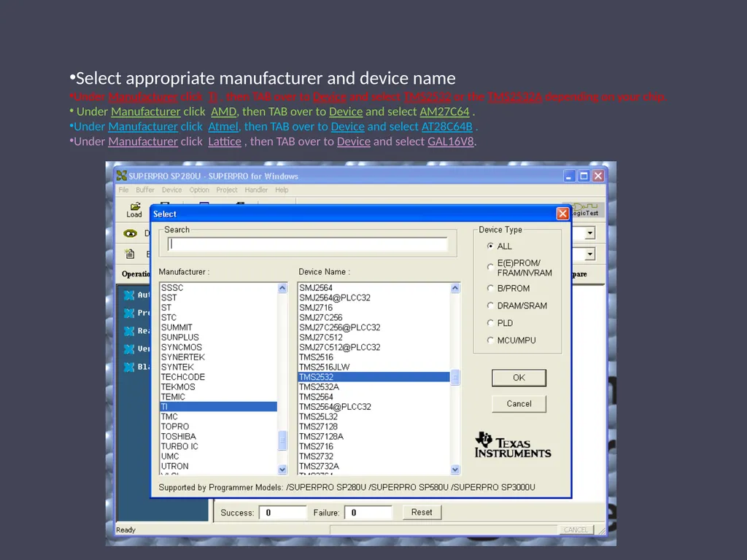Open the upper right combo box arrow in main window
This screenshot has width=747, height=560.
(x=590, y=233)
